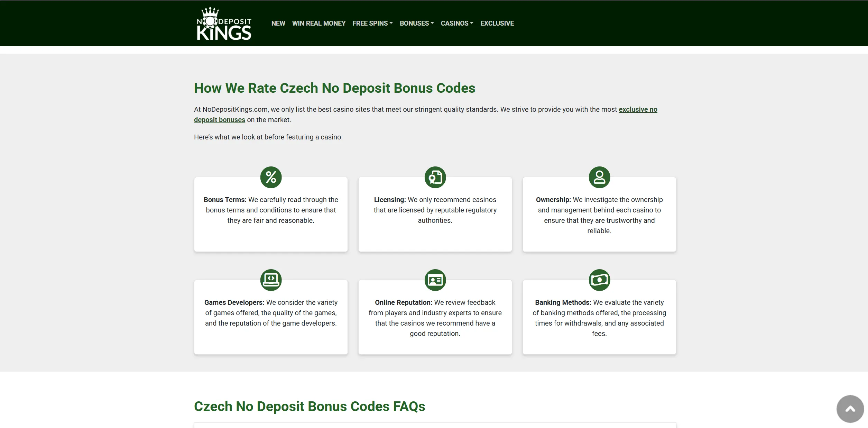Viewport: 868px width, 428px height.
Task: Click the No Deposit Kings logo
Action: (x=224, y=24)
